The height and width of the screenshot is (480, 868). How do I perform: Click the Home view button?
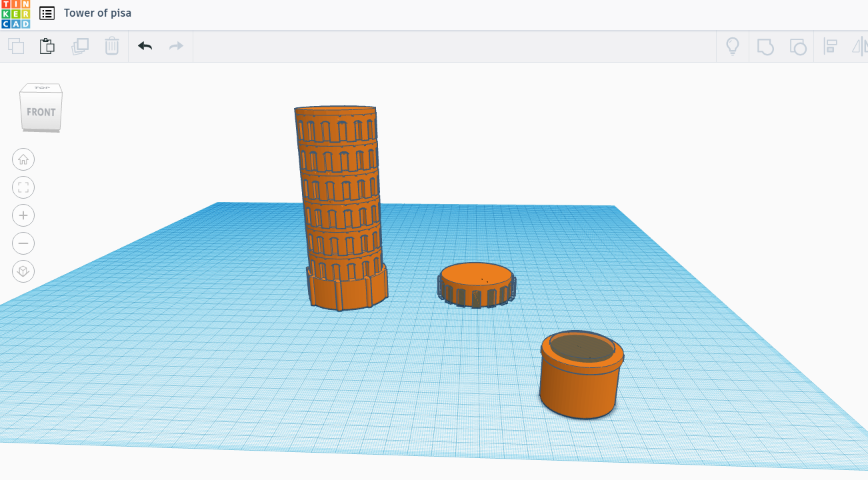[x=23, y=159]
